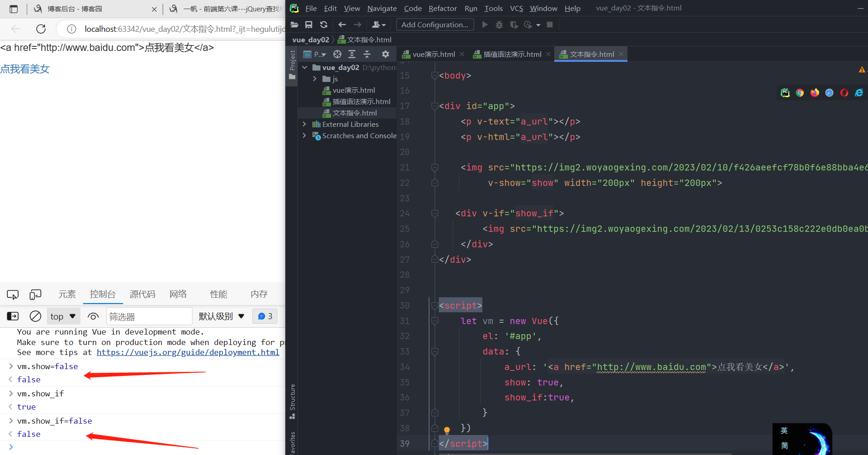Click the site info icon in address bar
Screen dimensions: 868x455
point(71,29)
